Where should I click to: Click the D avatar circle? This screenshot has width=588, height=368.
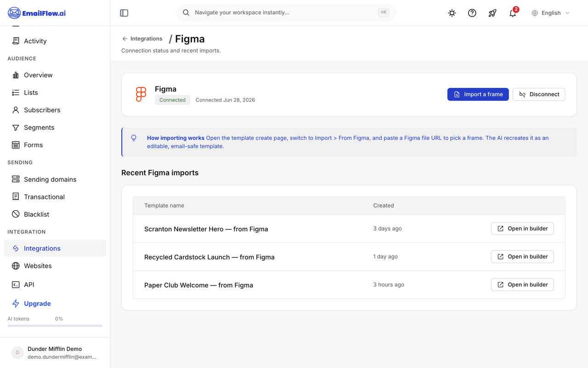17,353
